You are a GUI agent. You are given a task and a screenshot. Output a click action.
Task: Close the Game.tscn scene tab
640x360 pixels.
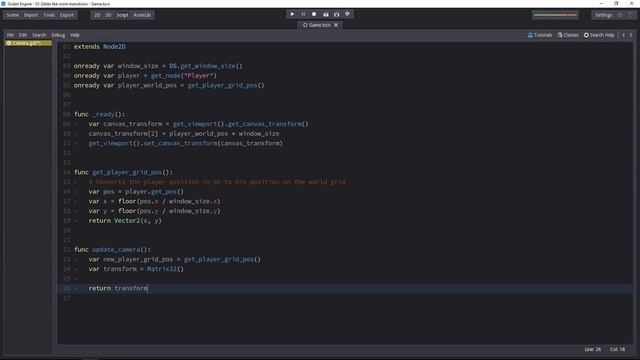click(x=336, y=25)
